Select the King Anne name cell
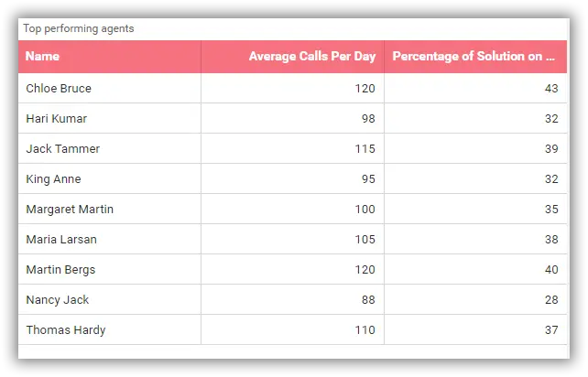 (53, 179)
